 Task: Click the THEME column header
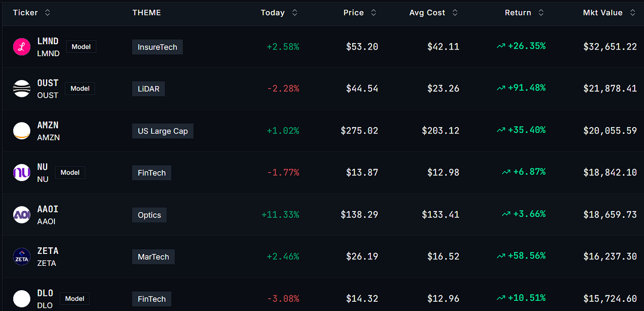[147, 13]
